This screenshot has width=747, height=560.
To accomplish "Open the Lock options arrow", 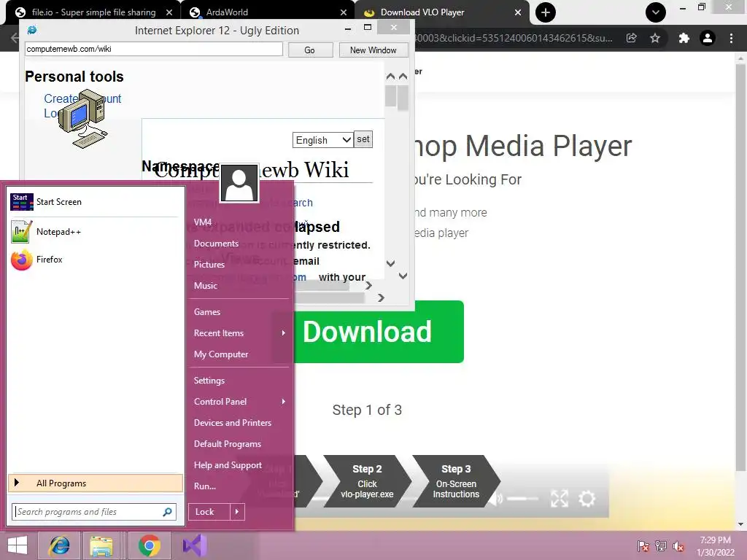I will coord(237,512).
